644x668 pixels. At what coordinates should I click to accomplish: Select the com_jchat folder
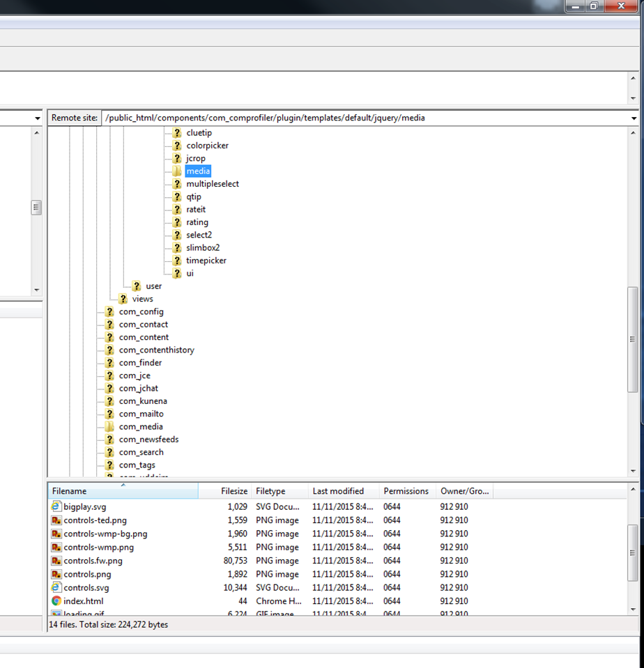[139, 389]
